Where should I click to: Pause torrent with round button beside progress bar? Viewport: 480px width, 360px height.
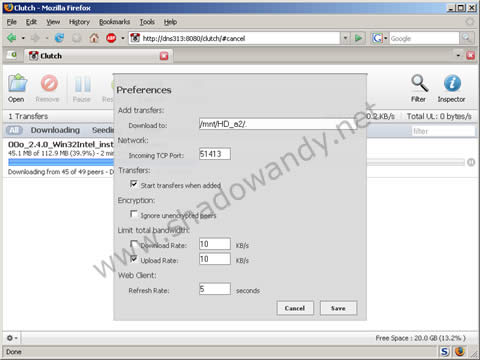click(471, 162)
